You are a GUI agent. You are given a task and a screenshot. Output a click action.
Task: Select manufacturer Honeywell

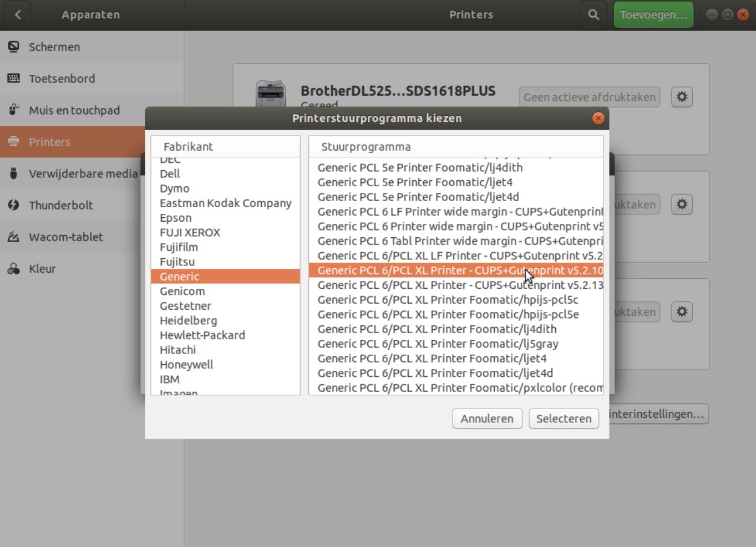[225, 365]
